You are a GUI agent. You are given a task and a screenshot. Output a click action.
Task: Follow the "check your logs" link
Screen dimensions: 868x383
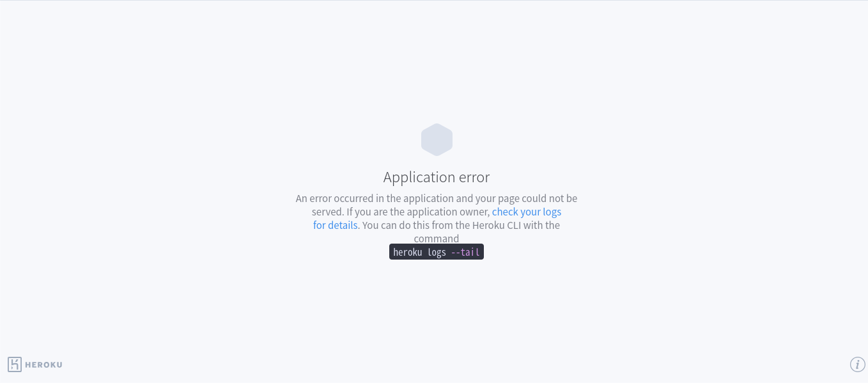tap(527, 212)
